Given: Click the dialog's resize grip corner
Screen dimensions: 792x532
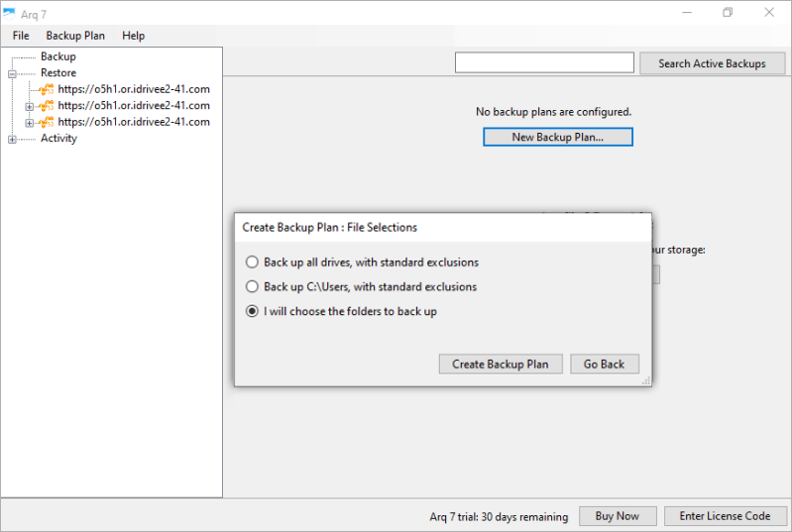Looking at the screenshot, I should point(646,381).
